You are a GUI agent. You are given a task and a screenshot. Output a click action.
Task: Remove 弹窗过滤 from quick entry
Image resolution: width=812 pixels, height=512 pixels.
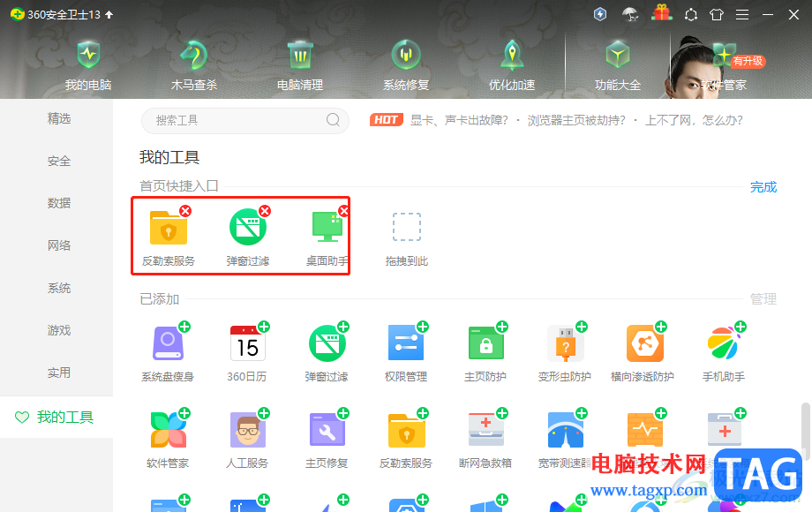click(x=265, y=211)
